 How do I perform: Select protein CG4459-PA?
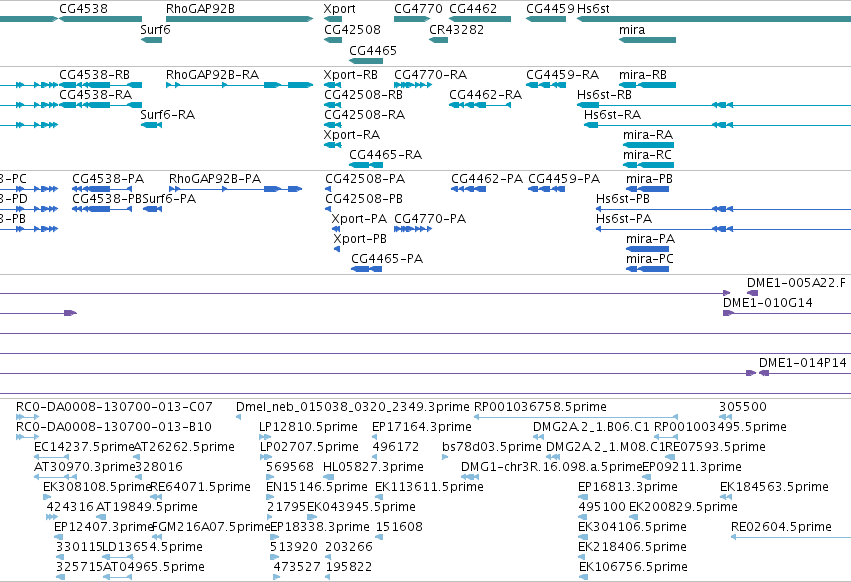[564, 179]
